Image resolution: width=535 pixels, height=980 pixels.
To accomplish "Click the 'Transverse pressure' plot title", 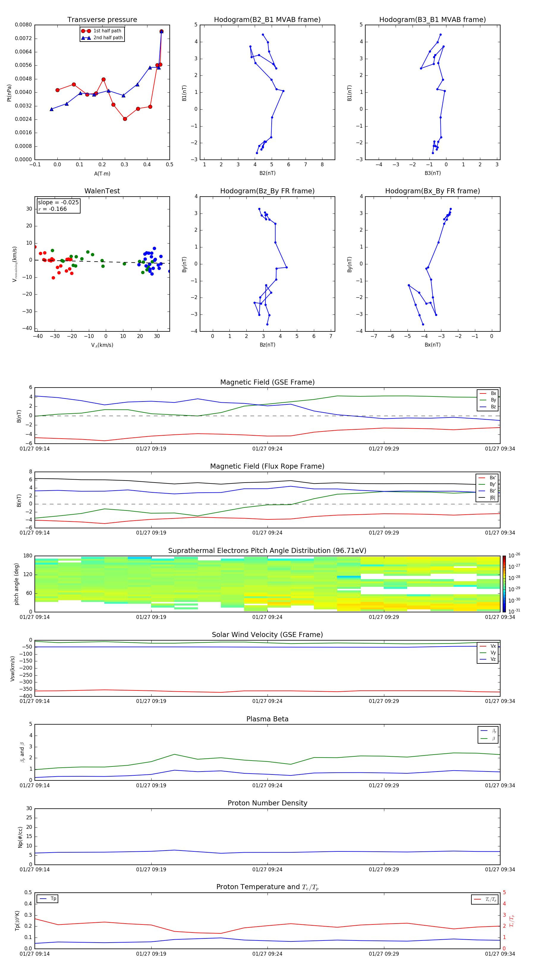I will click(x=102, y=20).
